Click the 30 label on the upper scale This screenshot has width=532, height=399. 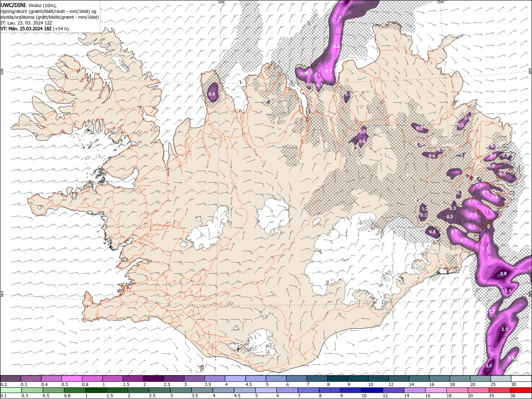[514, 384]
